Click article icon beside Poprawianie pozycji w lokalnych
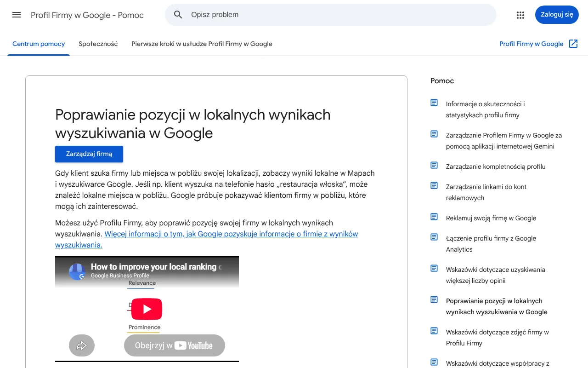 click(x=434, y=299)
